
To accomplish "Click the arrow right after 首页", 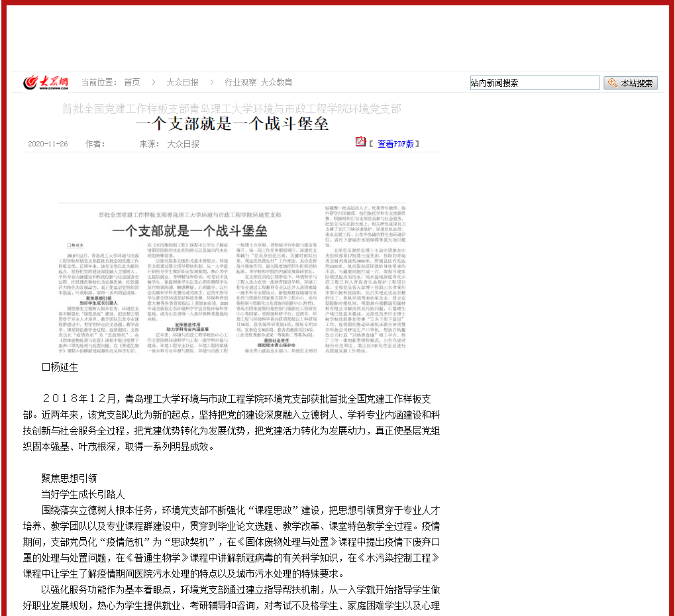I will pos(152,82).
